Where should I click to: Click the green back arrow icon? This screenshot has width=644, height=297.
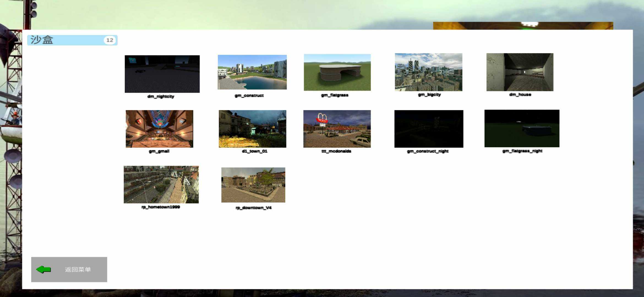point(44,269)
